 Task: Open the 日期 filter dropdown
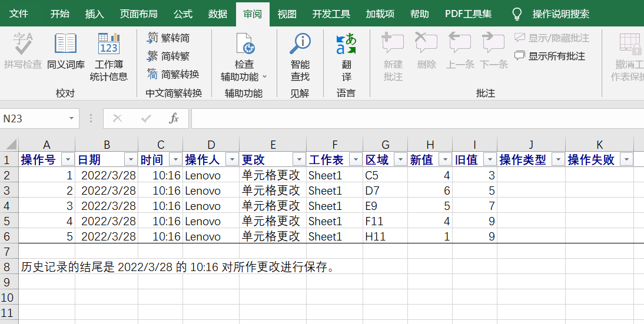coord(131,159)
